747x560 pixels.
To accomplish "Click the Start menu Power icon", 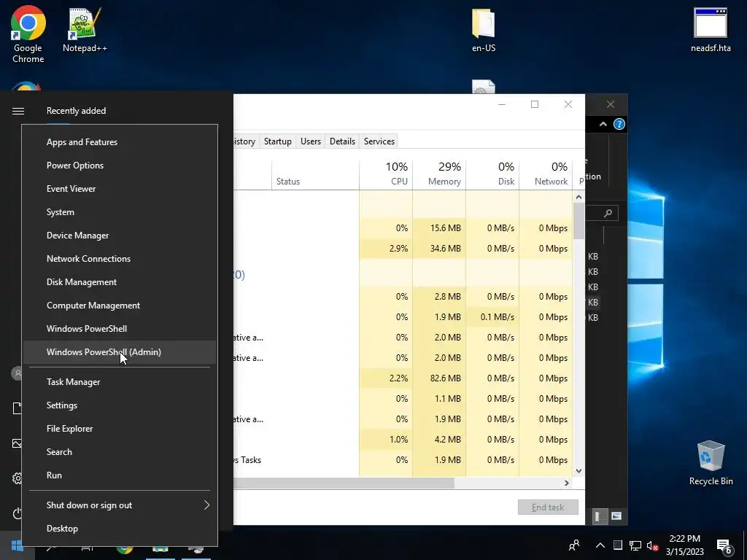I will pos(18,513).
